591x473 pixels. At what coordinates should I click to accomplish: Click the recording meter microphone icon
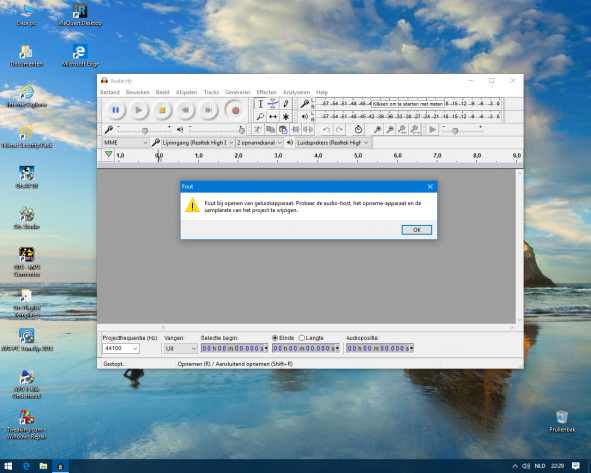[x=305, y=104]
